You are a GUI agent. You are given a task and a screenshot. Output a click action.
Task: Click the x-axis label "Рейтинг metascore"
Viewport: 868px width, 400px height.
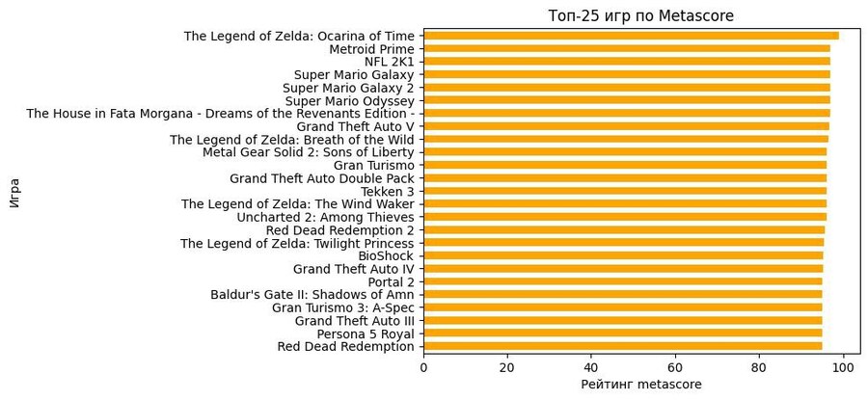tap(641, 386)
